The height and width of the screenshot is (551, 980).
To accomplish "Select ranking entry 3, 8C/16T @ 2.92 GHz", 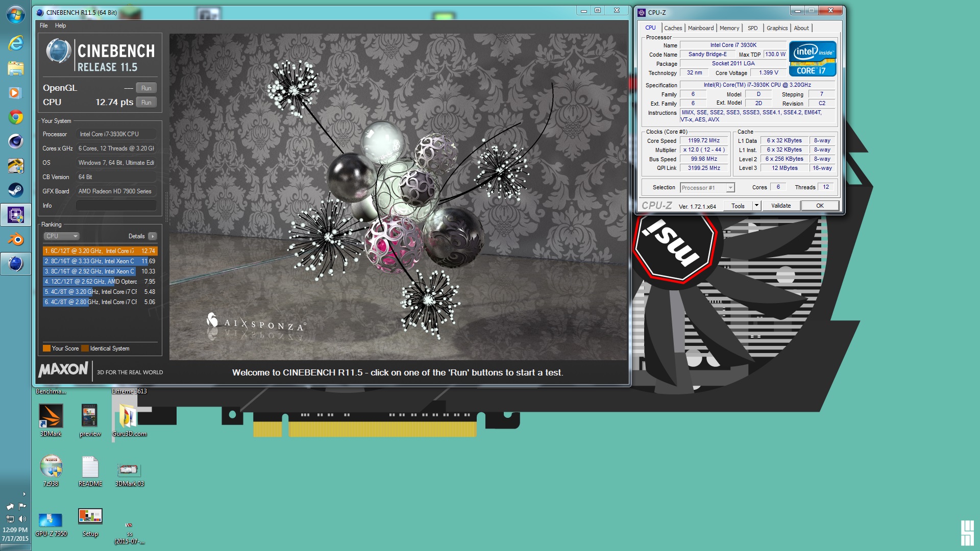I will [x=100, y=271].
